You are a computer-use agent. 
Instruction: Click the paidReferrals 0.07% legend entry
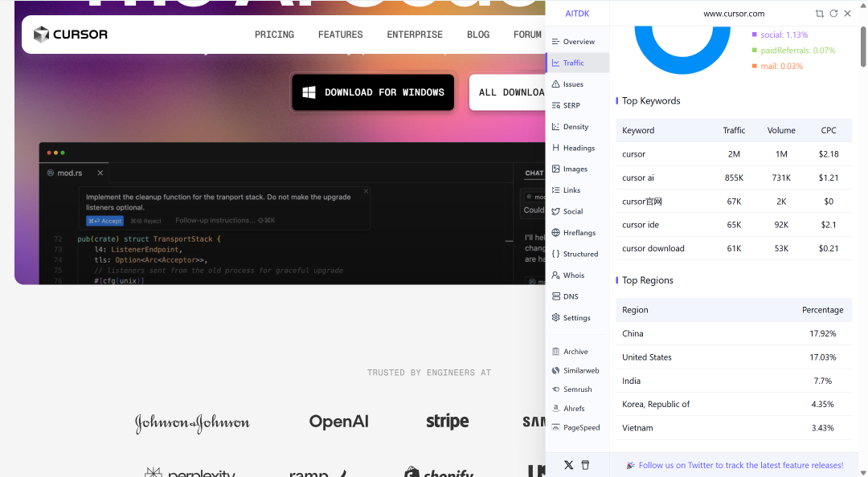click(794, 51)
